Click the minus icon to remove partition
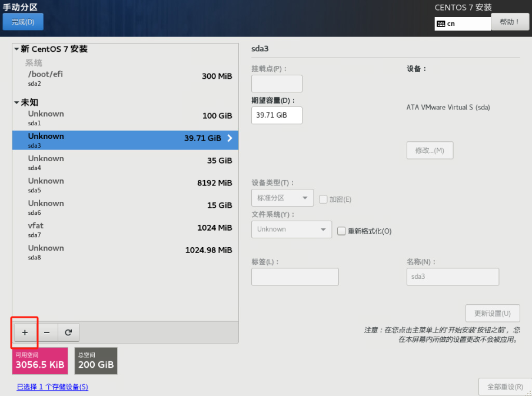532x396 pixels. (46, 332)
